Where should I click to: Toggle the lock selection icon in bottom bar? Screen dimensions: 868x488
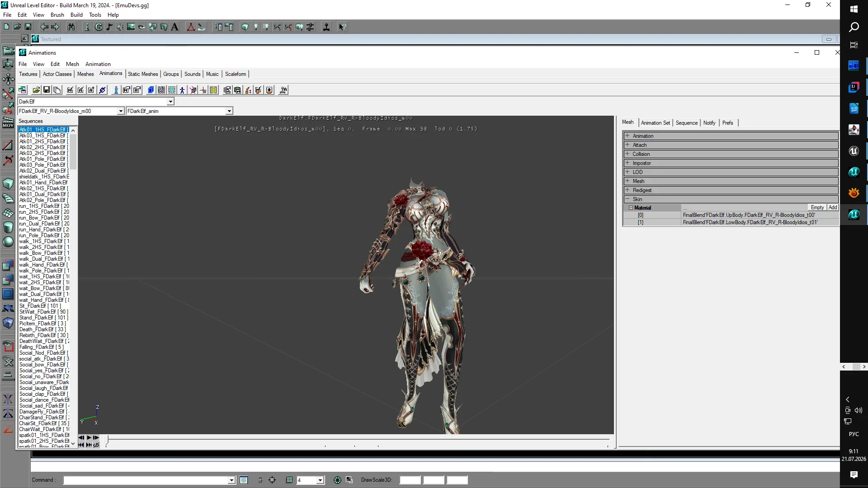click(x=260, y=480)
